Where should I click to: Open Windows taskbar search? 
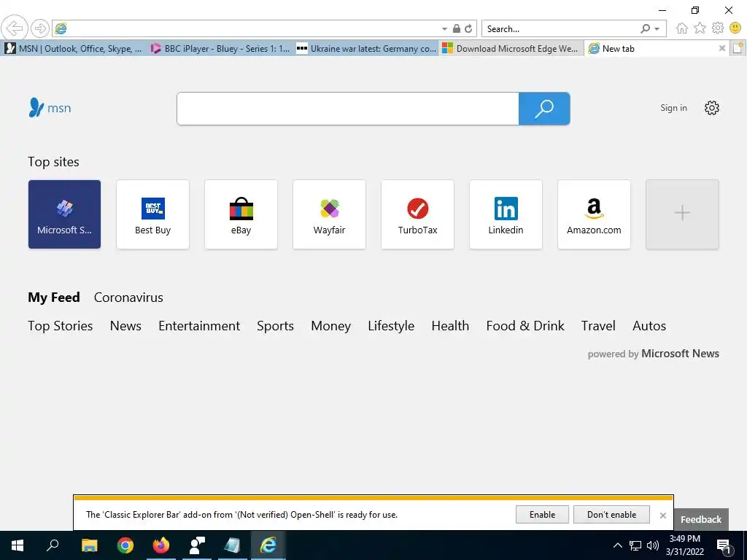click(x=53, y=545)
